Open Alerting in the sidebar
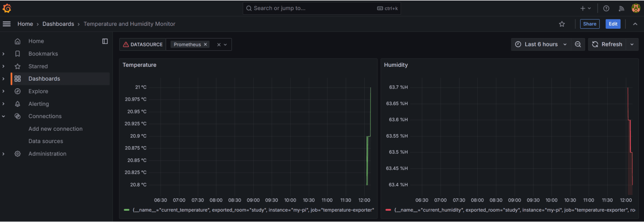 [39, 104]
